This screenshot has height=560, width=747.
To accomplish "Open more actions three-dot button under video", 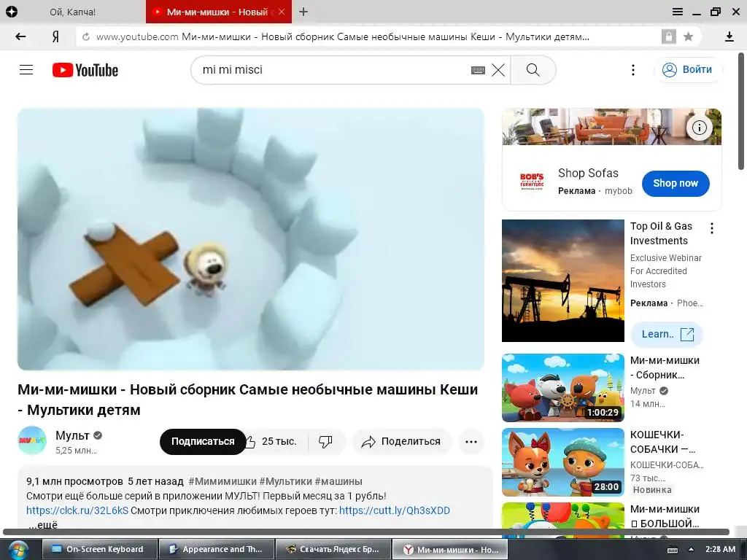I will pyautogui.click(x=471, y=441).
